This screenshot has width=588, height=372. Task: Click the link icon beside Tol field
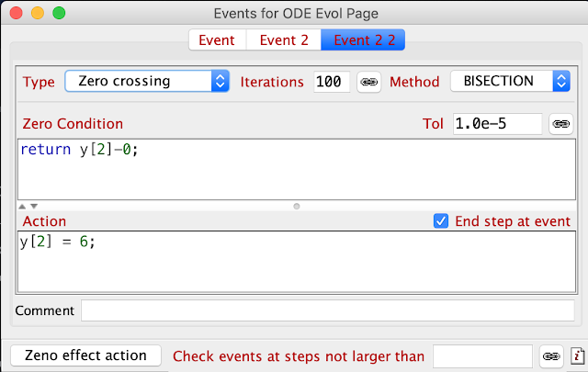coord(561,124)
